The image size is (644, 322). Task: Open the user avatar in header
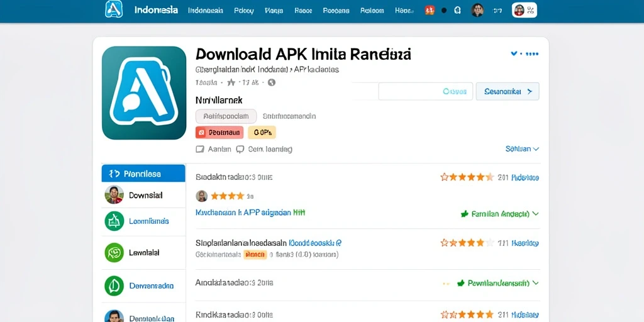tap(477, 10)
